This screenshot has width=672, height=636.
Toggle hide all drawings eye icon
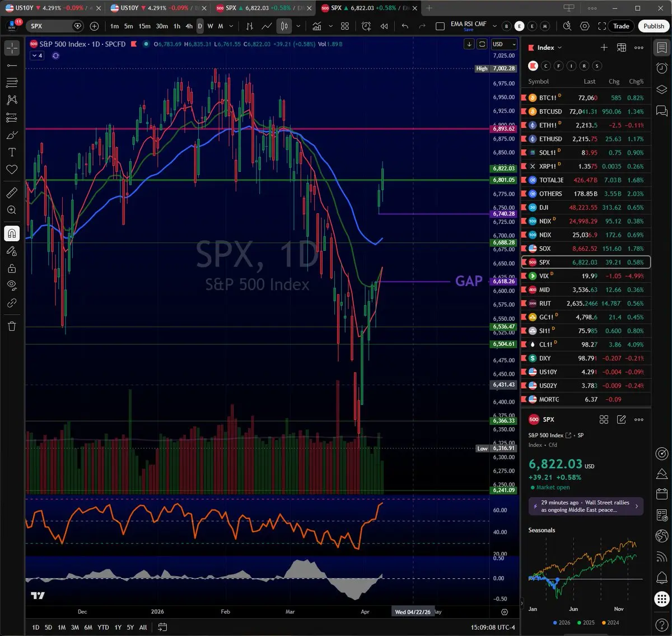[12, 286]
